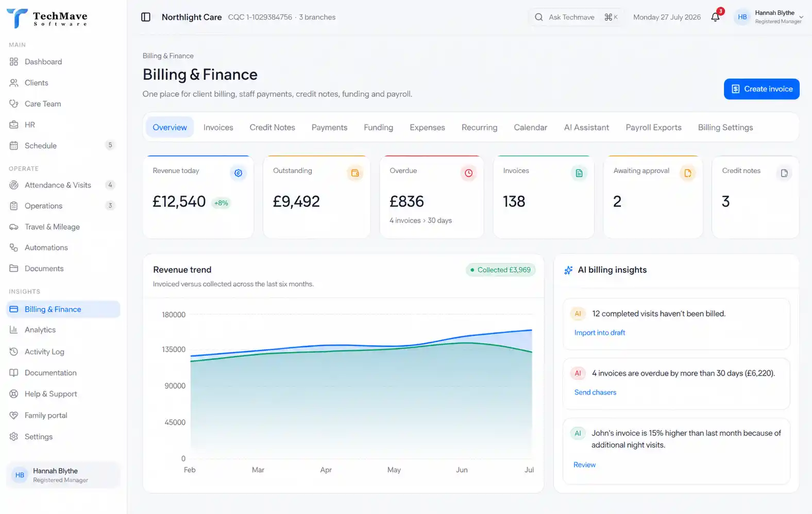Switch to Billing Settings tab
812x514 pixels.
pos(725,127)
